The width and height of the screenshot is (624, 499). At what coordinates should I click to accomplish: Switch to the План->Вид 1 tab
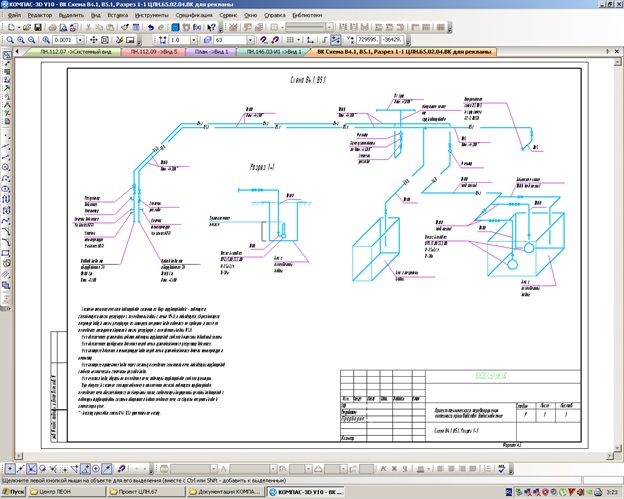pos(211,52)
